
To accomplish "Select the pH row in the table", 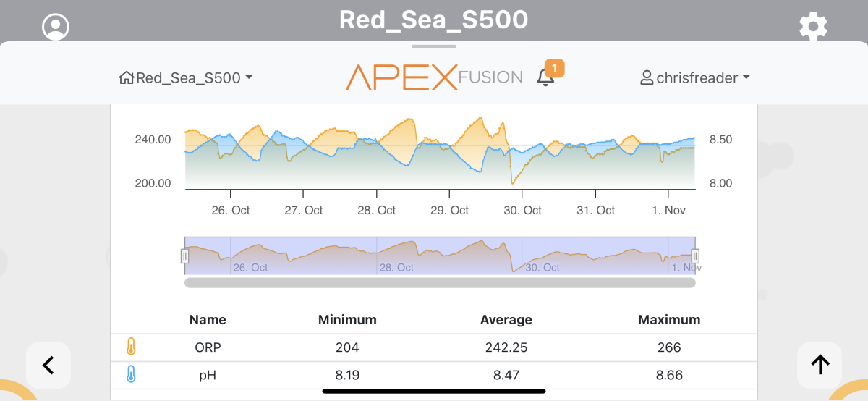I will (x=434, y=375).
